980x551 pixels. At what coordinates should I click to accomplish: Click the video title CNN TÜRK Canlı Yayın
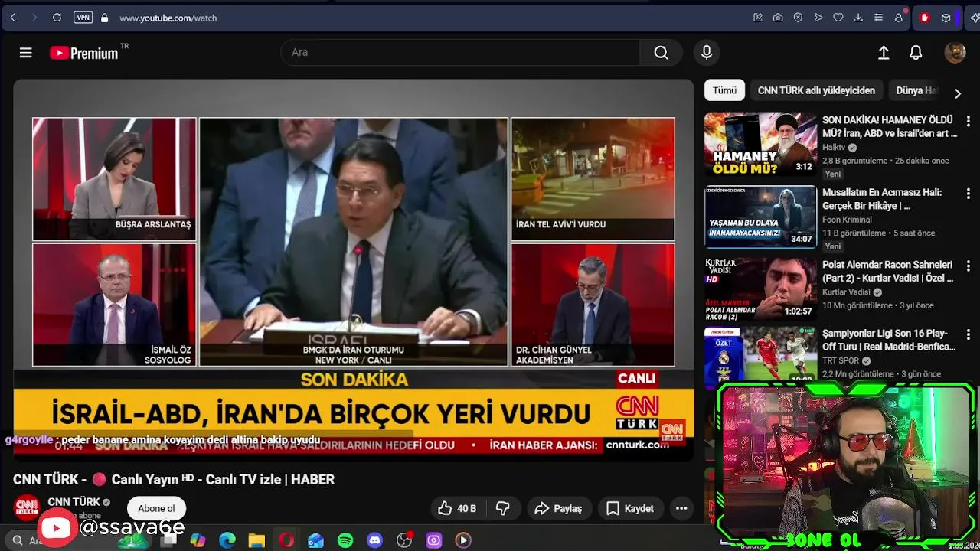pyautogui.click(x=174, y=480)
